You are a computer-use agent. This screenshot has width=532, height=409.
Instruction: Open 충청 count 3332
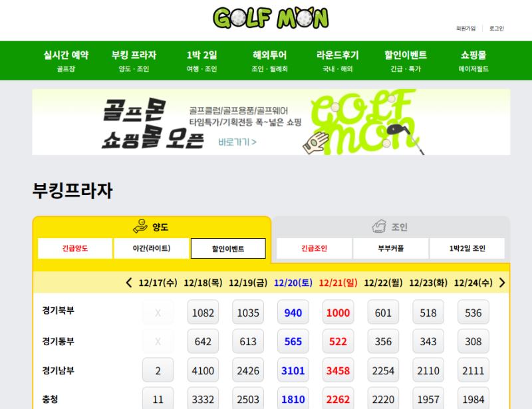coord(203,398)
